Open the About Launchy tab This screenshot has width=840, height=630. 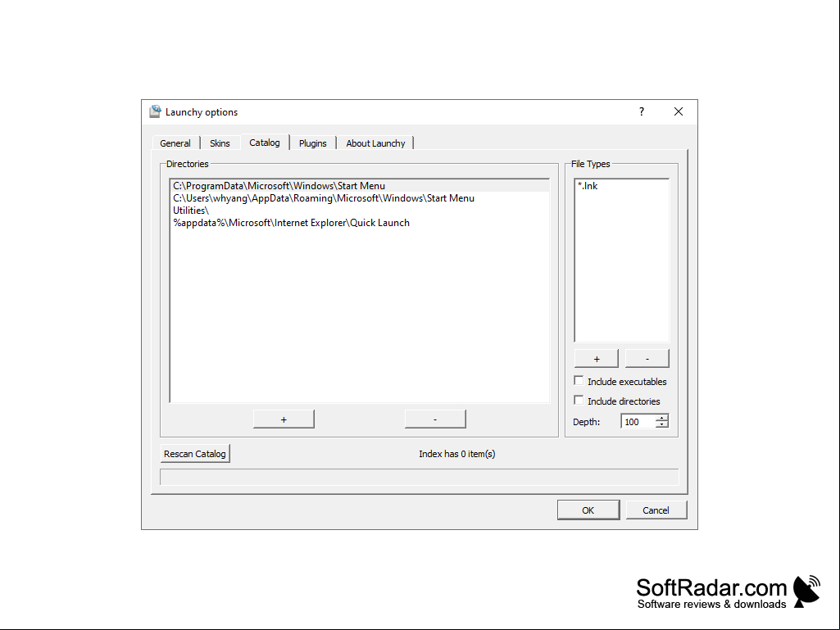click(375, 143)
